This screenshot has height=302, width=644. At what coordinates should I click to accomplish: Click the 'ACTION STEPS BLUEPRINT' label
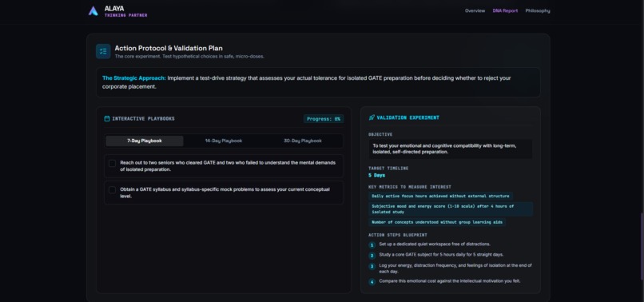(398, 236)
